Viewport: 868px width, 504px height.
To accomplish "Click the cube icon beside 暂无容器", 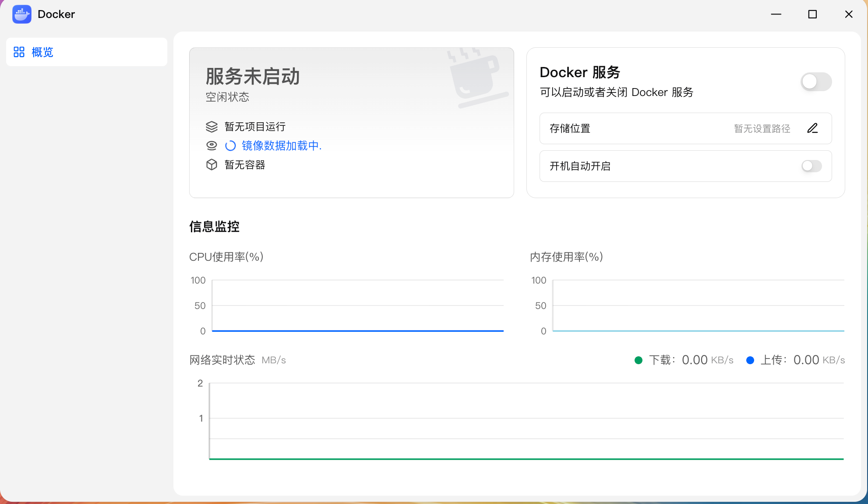I will pyautogui.click(x=212, y=165).
